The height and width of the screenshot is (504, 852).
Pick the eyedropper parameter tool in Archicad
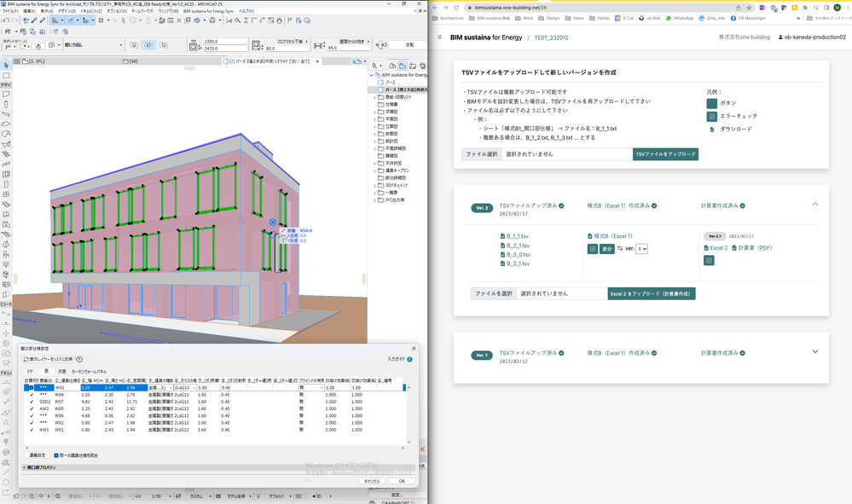[x=35, y=20]
